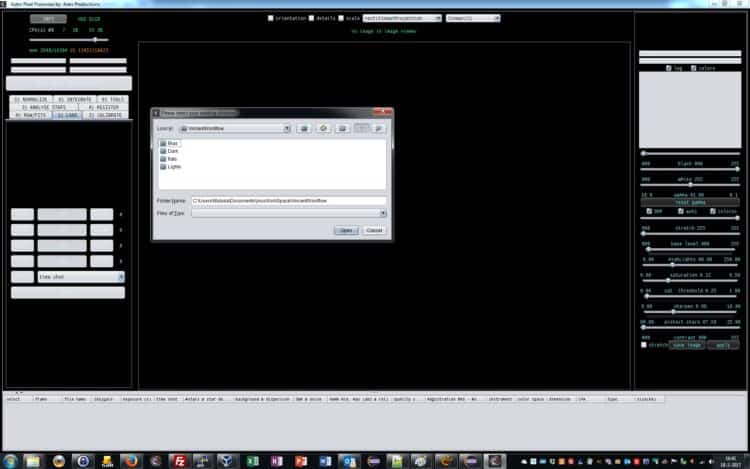
Task: Click the reset gamma button
Action: point(690,203)
